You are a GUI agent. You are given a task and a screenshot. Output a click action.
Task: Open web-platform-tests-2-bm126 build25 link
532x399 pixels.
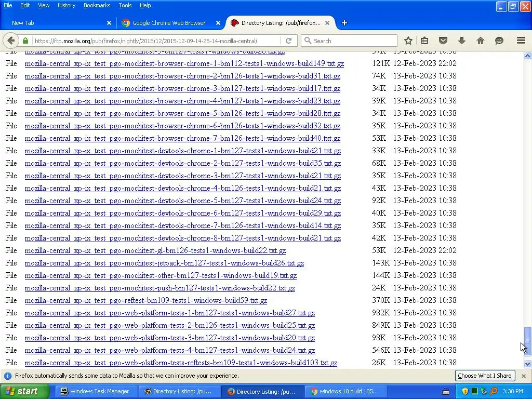point(170,325)
